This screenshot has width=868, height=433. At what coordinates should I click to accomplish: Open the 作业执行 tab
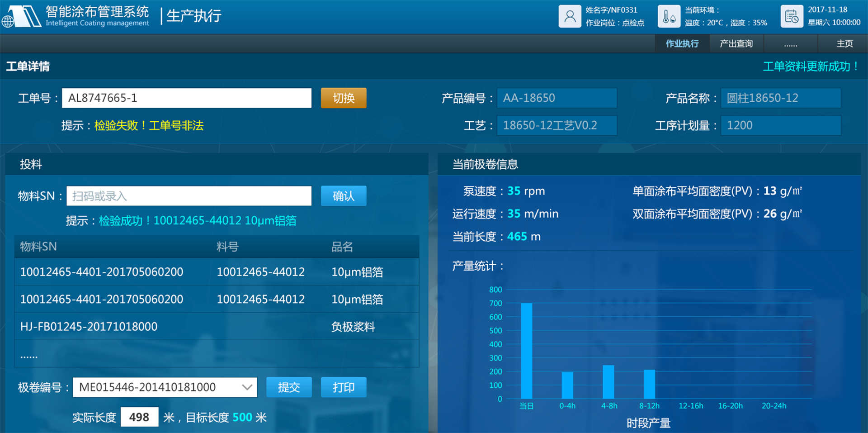pos(682,44)
